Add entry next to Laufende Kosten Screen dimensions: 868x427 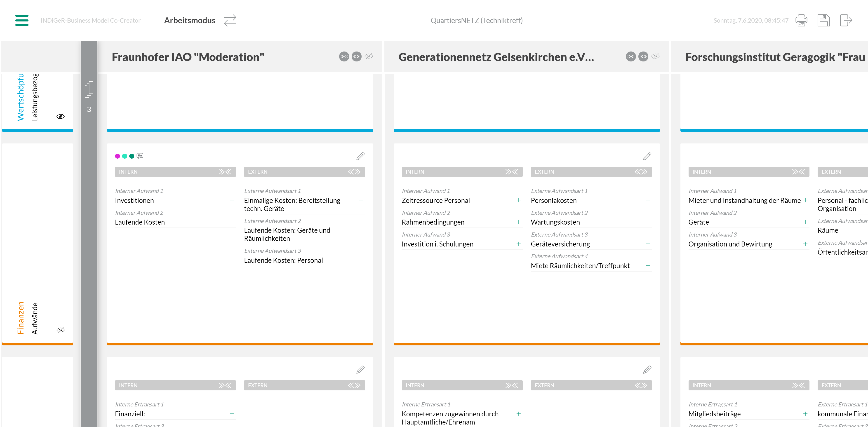pyautogui.click(x=232, y=222)
